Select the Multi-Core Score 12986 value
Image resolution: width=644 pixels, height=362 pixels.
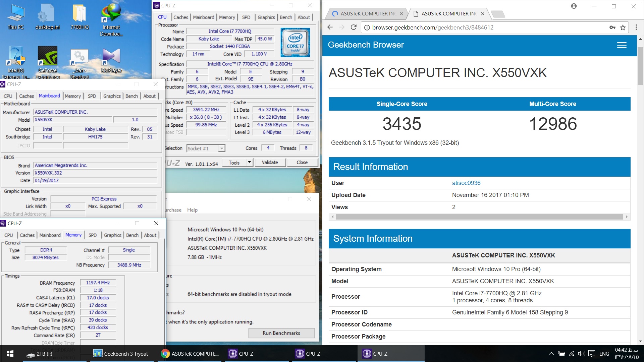tap(553, 124)
